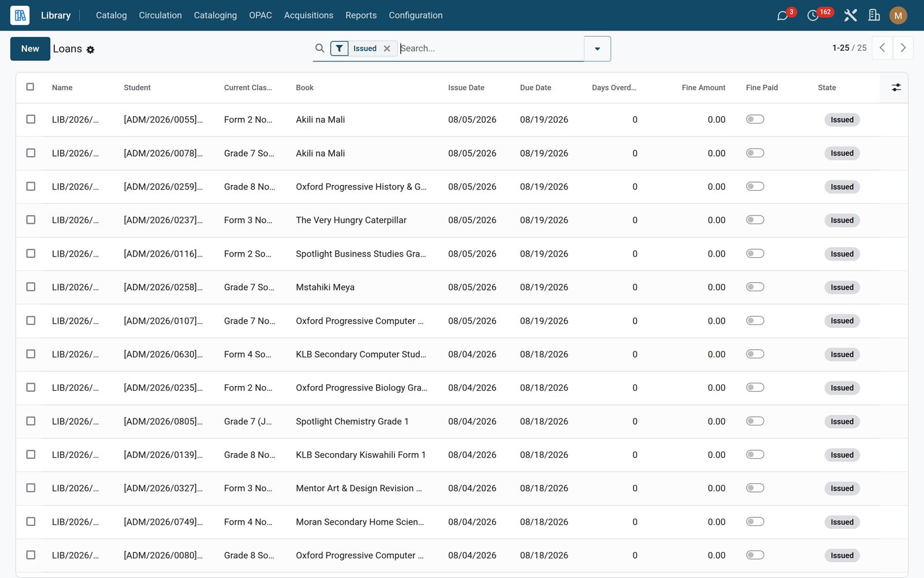Open the activities clock icon with badge 162
The height and width of the screenshot is (578, 924).
[x=813, y=16]
